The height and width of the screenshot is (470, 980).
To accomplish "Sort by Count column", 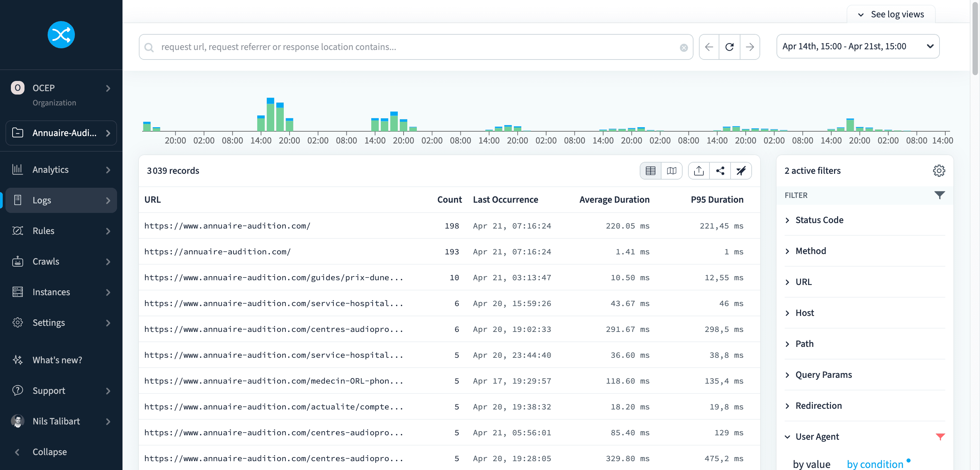I will (449, 200).
